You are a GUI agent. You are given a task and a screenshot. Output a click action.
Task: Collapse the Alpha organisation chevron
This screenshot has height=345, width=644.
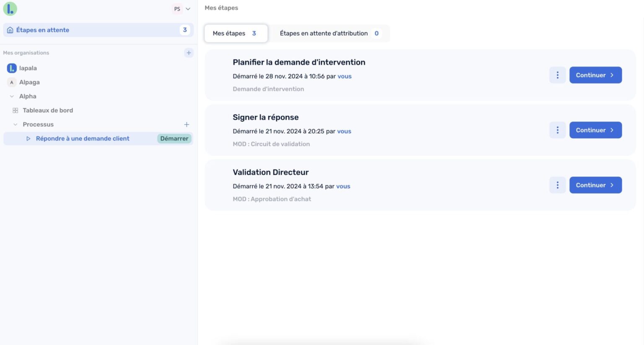click(x=12, y=97)
